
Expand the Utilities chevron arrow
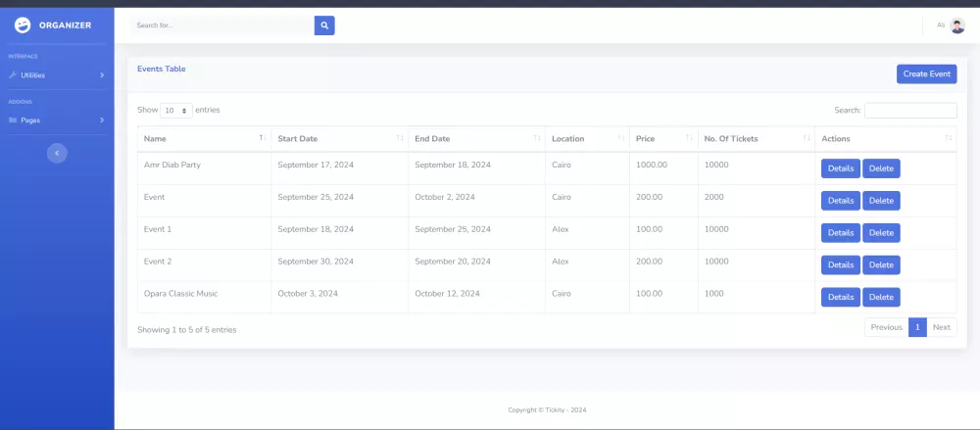(x=102, y=75)
